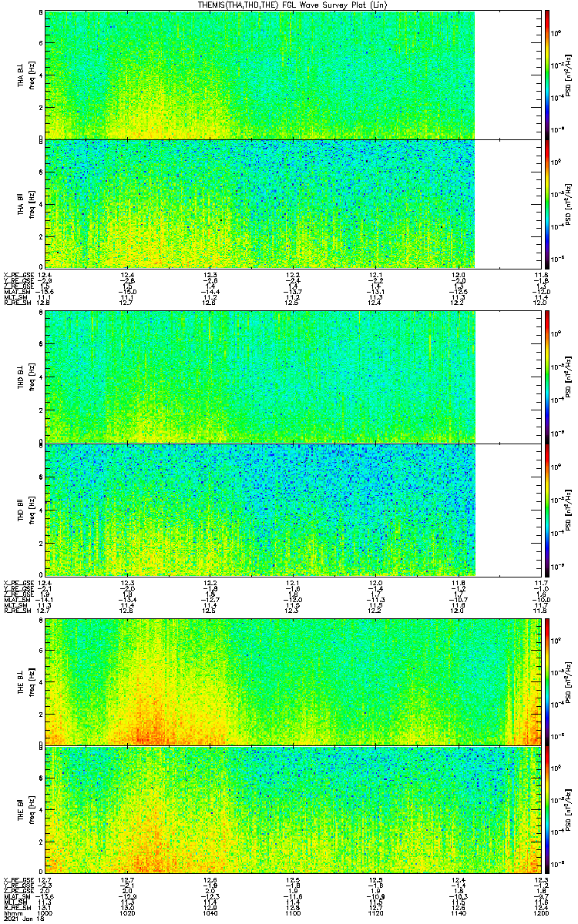Click the color bar beside THA B-perpendicular panel
The width and height of the screenshot is (578, 924).
[546, 75]
